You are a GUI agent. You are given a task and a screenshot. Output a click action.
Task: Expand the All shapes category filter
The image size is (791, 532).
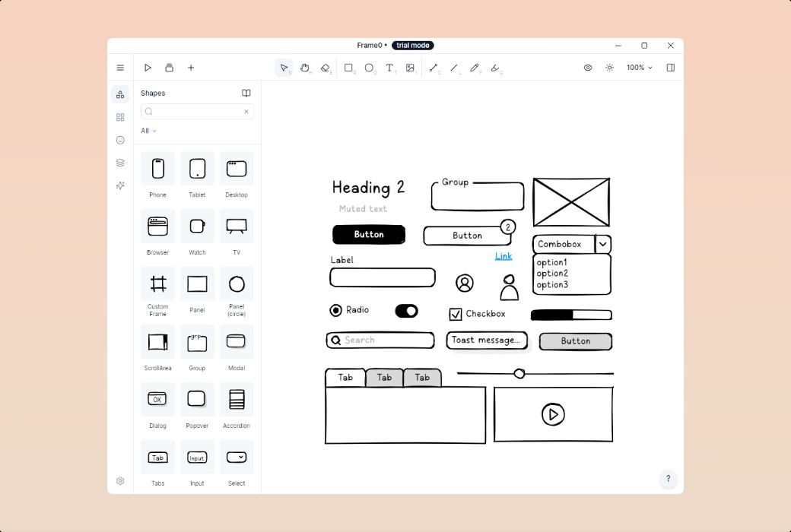148,131
